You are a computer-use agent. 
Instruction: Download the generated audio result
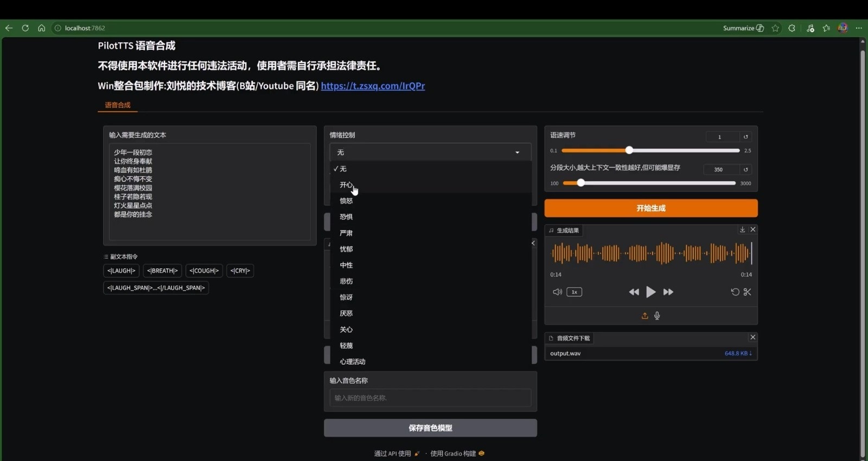pyautogui.click(x=742, y=229)
